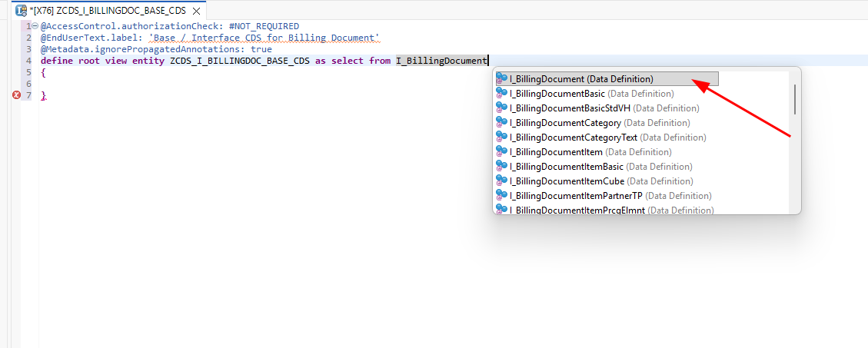Click the #NOT_REQUIRED value on line 1

[264, 26]
